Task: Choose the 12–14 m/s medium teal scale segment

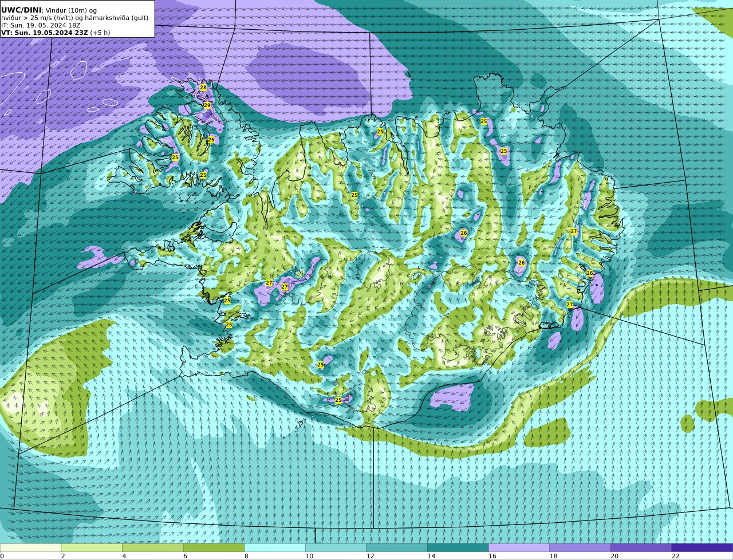Action: point(397,547)
